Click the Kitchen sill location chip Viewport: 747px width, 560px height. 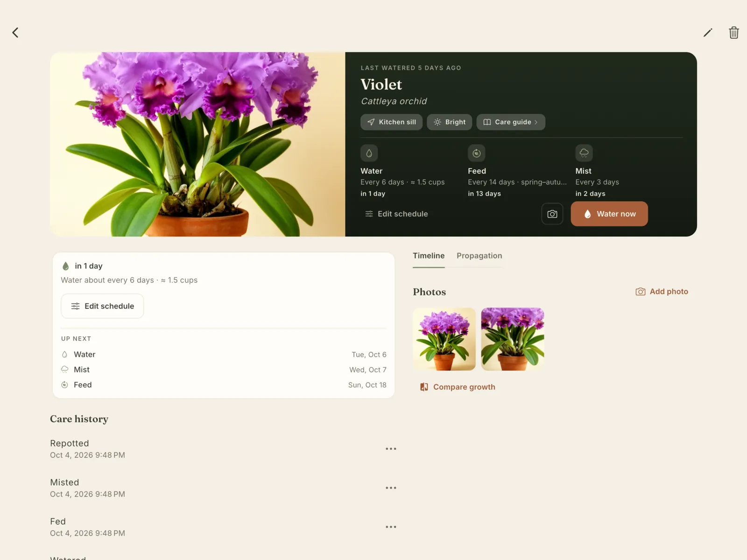(x=391, y=122)
